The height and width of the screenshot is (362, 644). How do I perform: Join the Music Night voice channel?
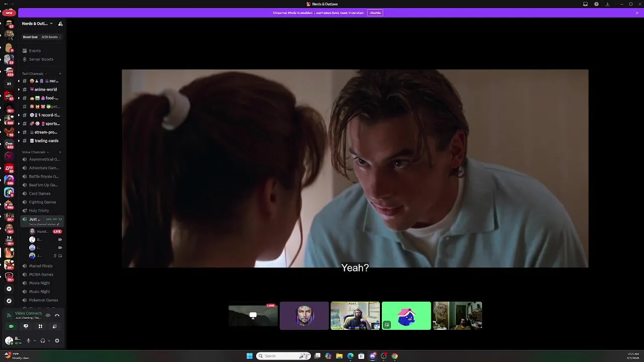pyautogui.click(x=42, y=292)
